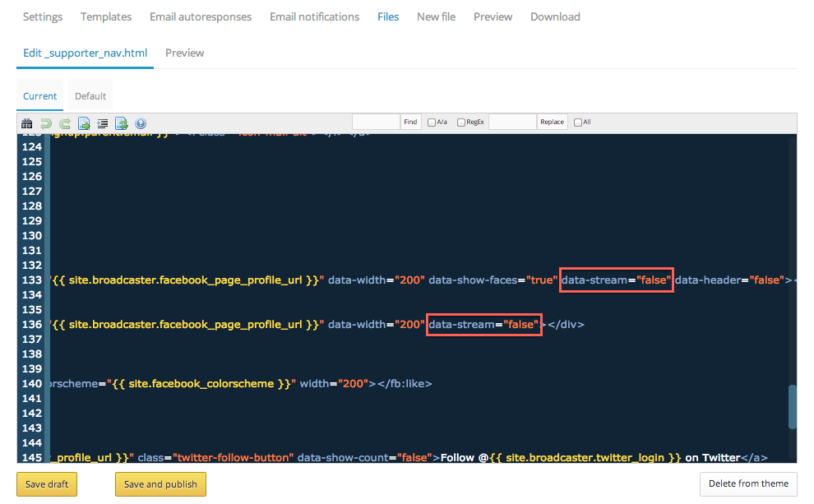Screen dimensions: 814x504
Task: Click the Replace button
Action: 552,122
